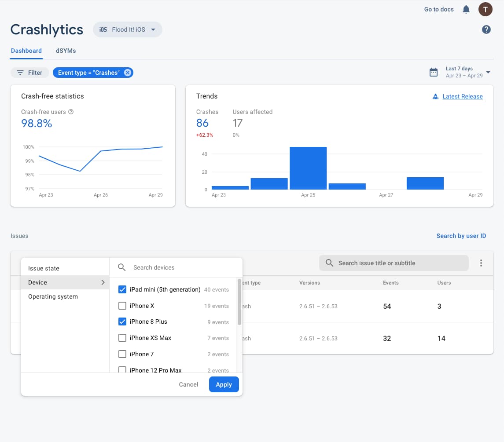Open the Flood It! iOS app dropdown

click(x=128, y=29)
